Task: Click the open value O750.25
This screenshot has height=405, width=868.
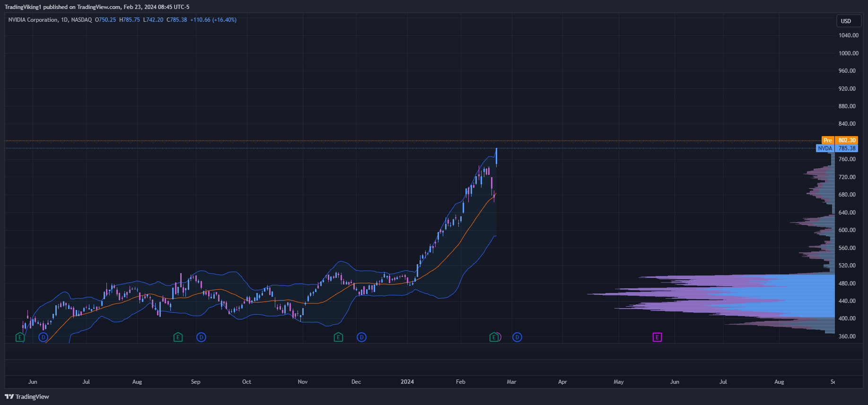Action: pos(105,20)
